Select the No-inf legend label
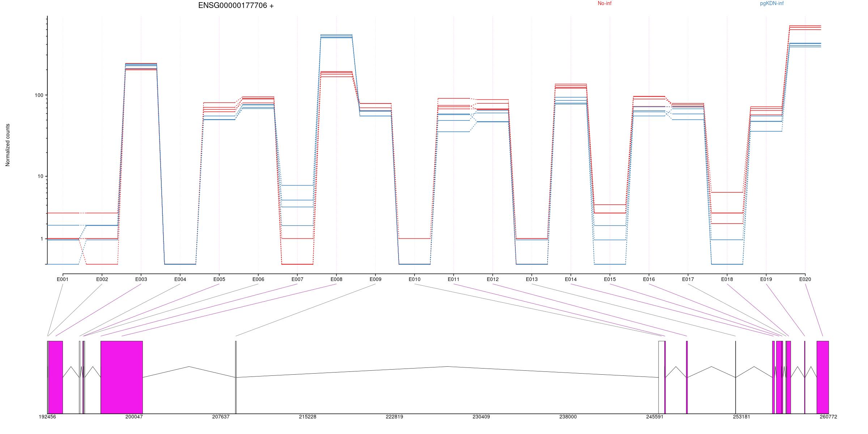 [604, 3]
